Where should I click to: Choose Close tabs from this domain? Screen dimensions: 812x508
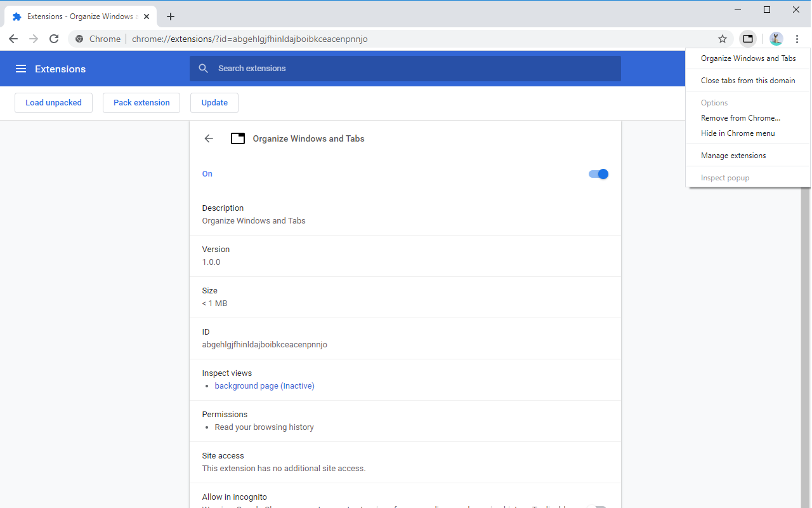pyautogui.click(x=748, y=81)
